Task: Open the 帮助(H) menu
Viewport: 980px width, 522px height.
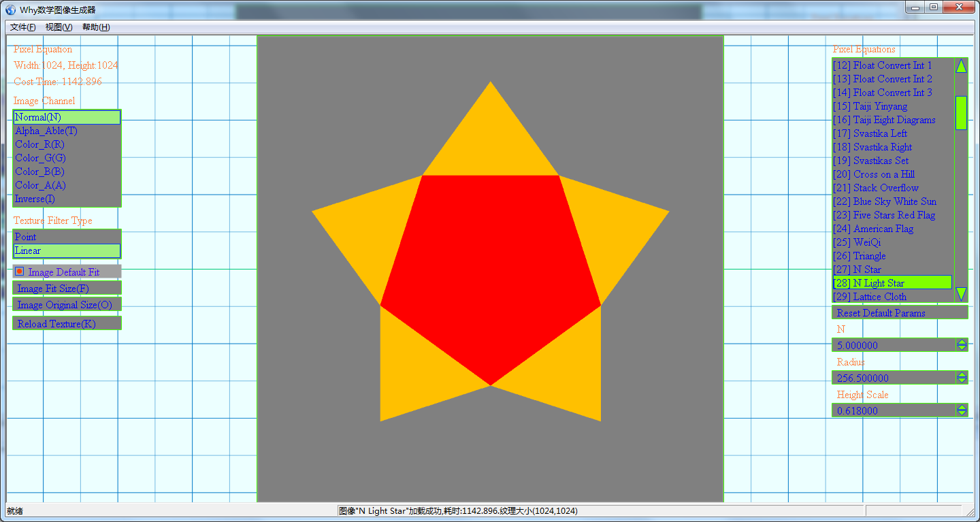Action: (96, 27)
